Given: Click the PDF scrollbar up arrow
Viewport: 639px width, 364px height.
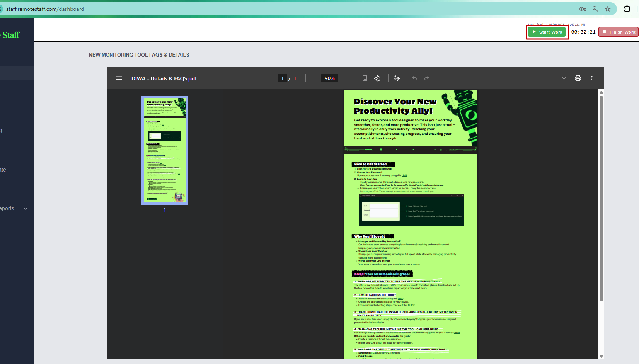Looking at the screenshot, I should (x=601, y=92).
